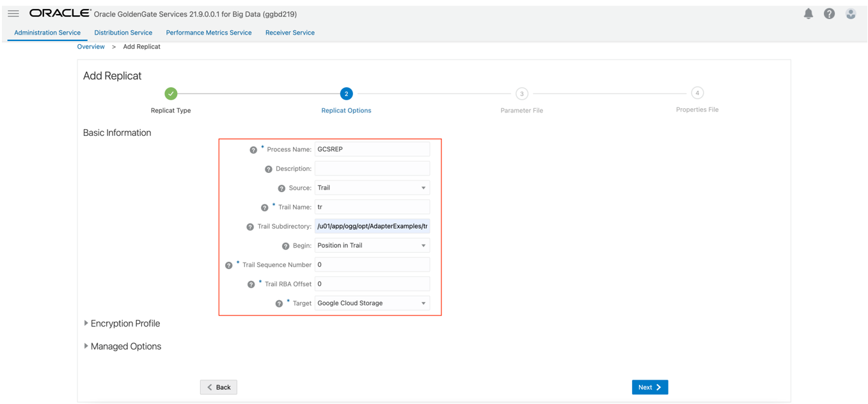Image resolution: width=868 pixels, height=404 pixels.
Task: Click the Trail RBA Offset field
Action: click(372, 284)
